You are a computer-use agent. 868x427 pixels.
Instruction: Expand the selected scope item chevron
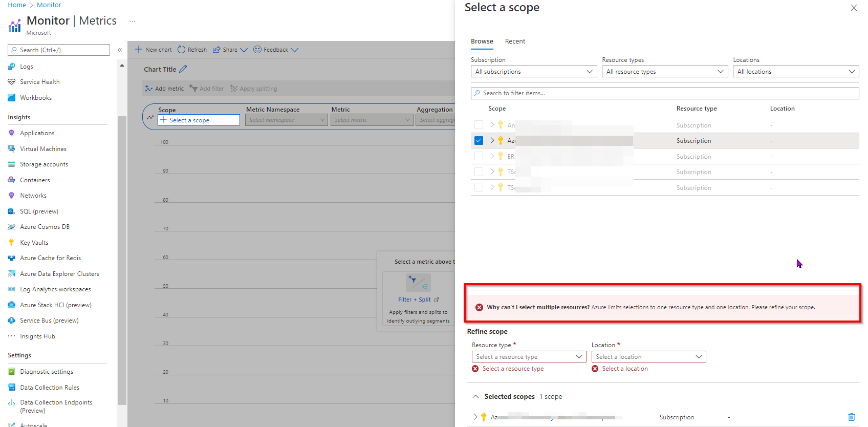coord(475,417)
